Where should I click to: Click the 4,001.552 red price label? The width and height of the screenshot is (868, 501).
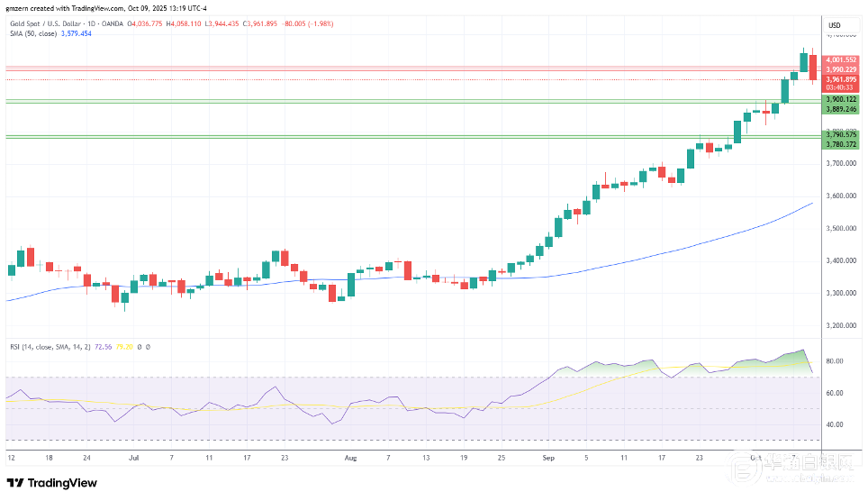[x=842, y=60]
